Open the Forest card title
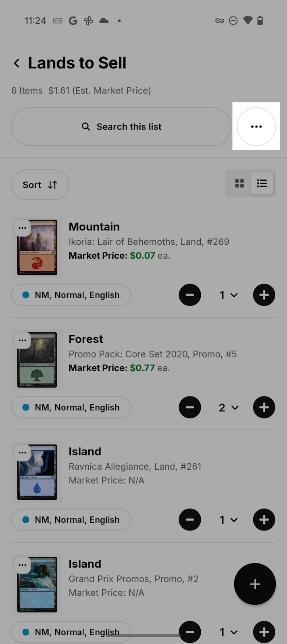The image size is (287, 644). click(86, 339)
